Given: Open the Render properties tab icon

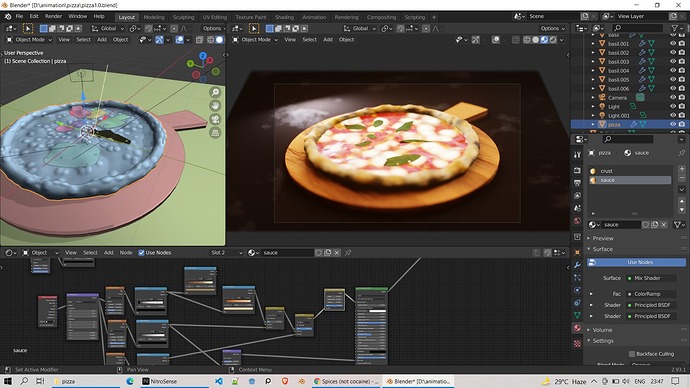Looking at the screenshot, I should [577, 170].
